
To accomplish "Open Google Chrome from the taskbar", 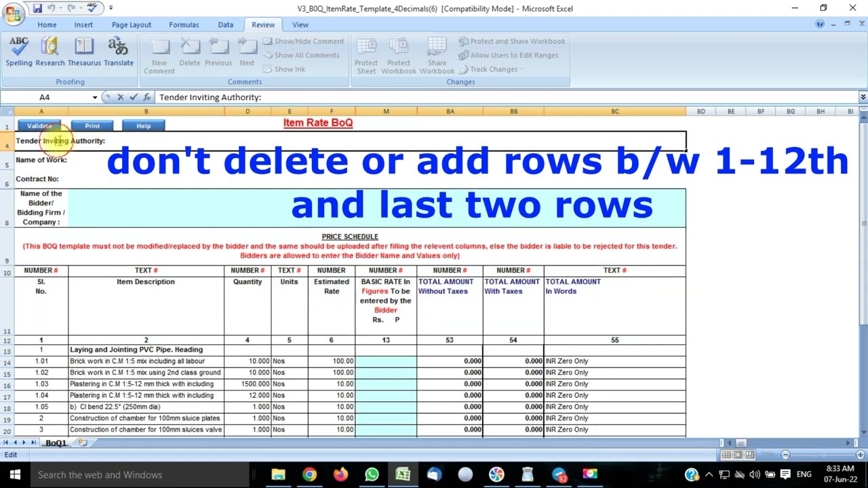I will click(x=309, y=474).
